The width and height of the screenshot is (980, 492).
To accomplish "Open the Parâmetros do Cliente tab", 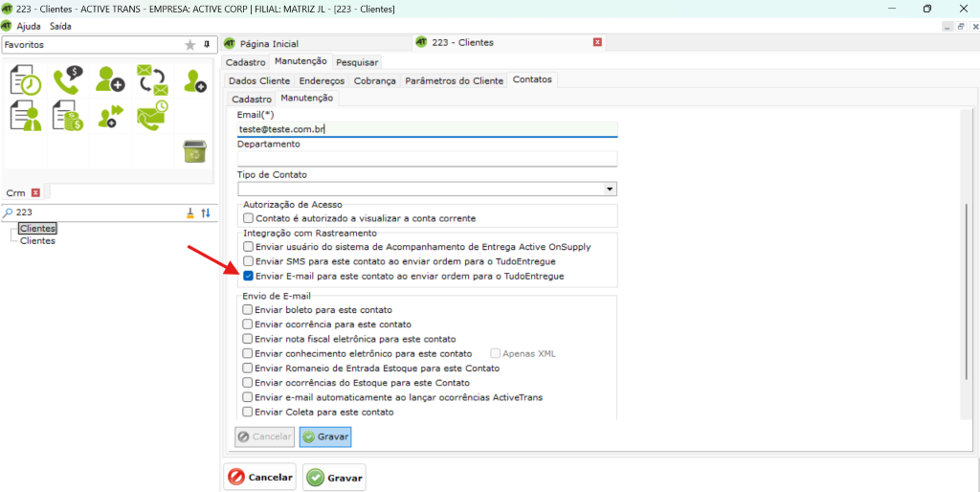I will pyautogui.click(x=454, y=81).
